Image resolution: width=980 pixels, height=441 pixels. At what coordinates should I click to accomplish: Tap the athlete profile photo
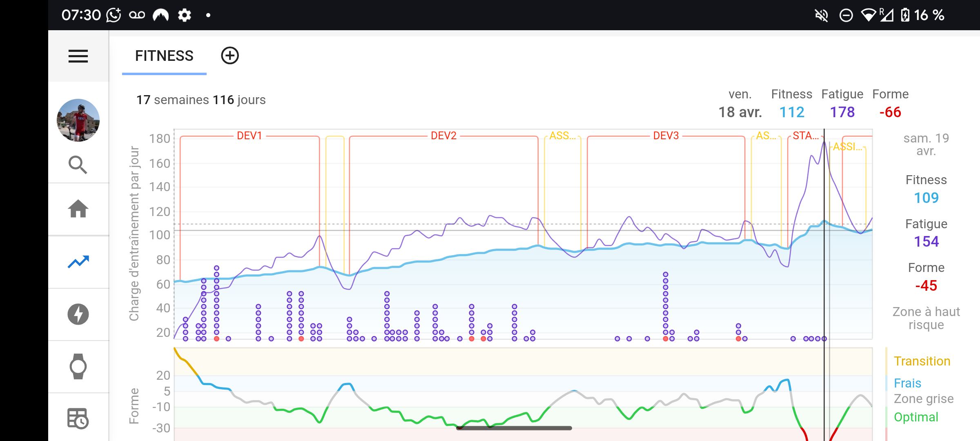click(x=78, y=120)
